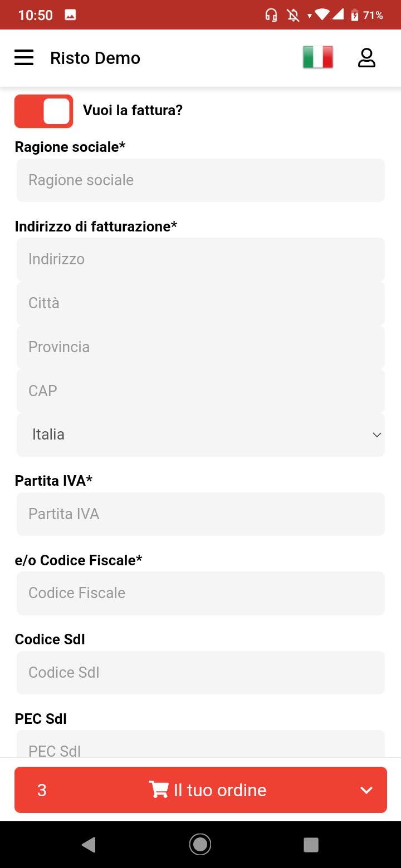Click into the Indirizzo field
The width and height of the screenshot is (401, 868).
[200, 259]
